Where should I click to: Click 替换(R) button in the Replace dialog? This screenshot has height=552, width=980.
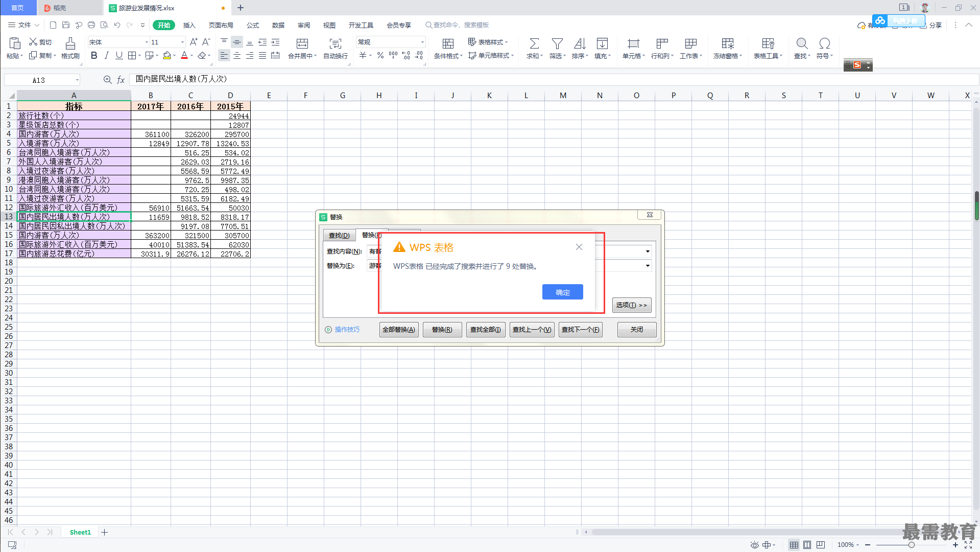point(442,330)
